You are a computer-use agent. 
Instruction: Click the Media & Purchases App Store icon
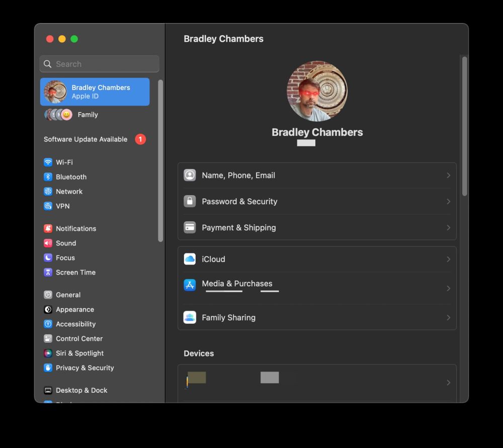(190, 285)
